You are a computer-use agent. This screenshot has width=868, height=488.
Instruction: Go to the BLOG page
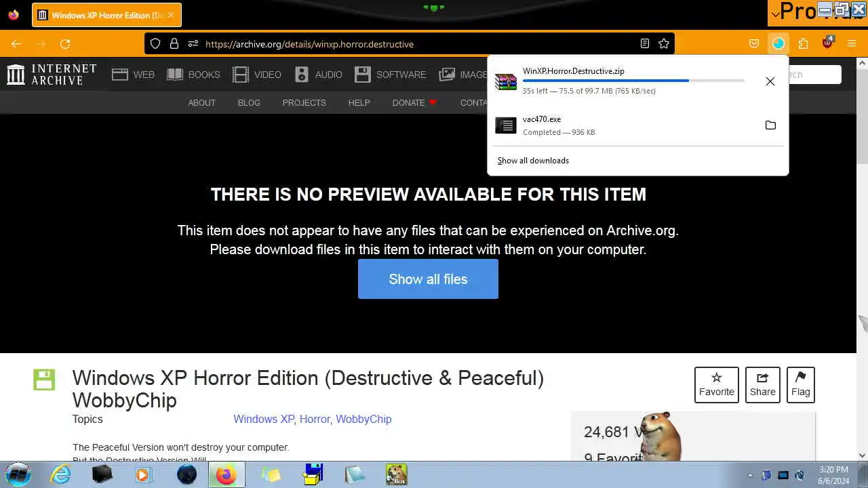[249, 103]
